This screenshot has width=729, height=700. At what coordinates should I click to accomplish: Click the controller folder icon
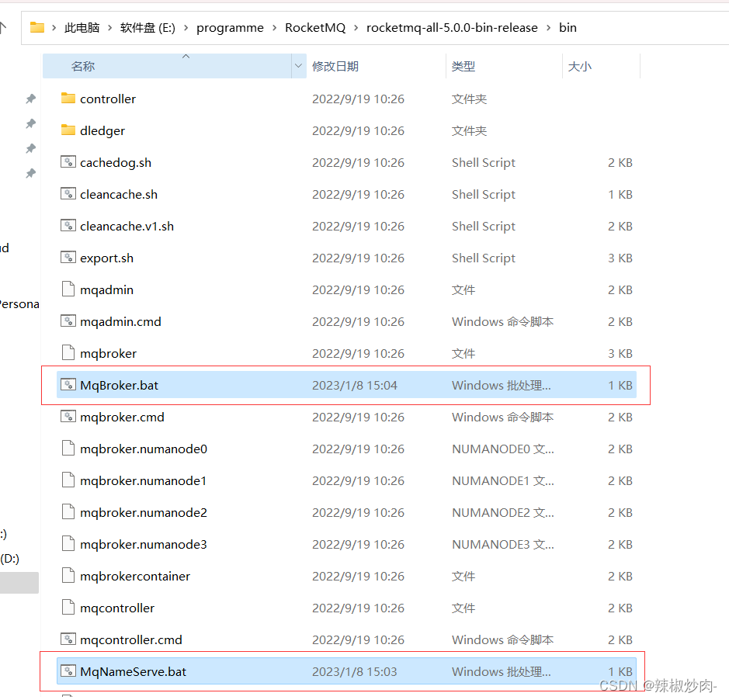(68, 98)
